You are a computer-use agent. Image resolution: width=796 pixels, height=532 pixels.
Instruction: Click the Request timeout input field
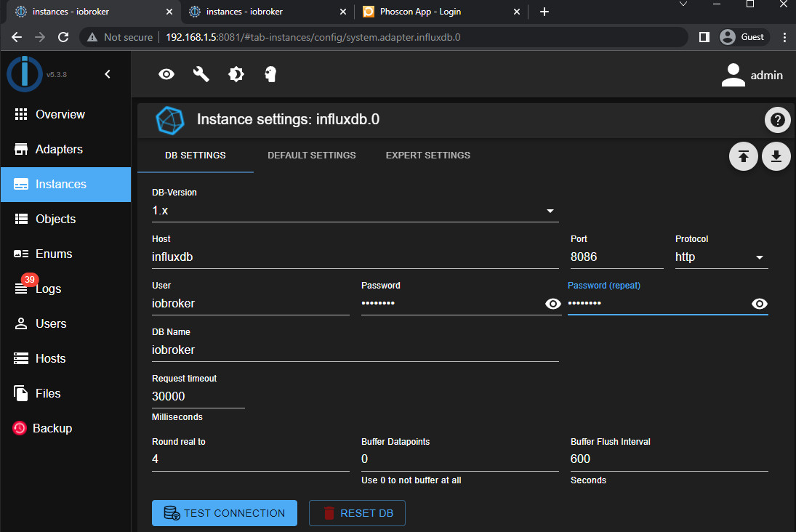(x=198, y=397)
